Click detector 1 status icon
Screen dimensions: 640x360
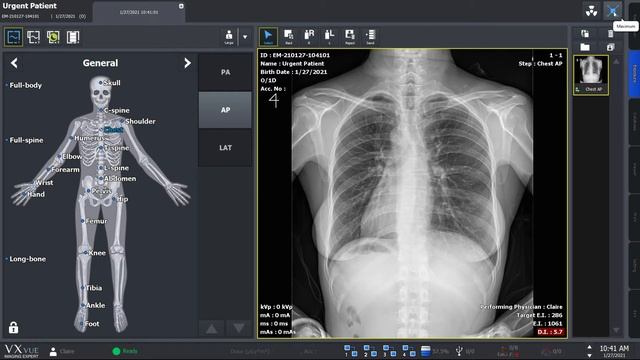[x=350, y=351]
